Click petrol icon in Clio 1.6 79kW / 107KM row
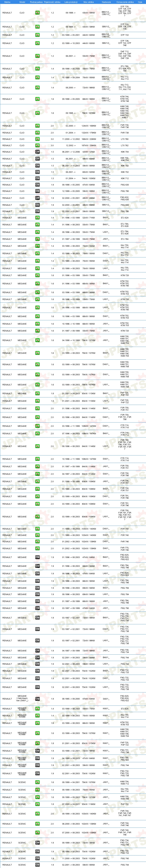146x868 pixels. (37, 113)
